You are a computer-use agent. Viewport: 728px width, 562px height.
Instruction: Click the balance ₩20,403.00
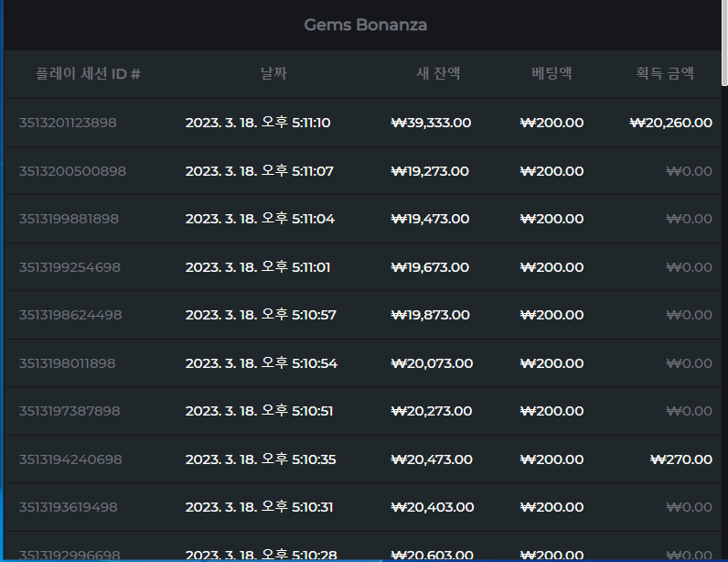tap(433, 507)
